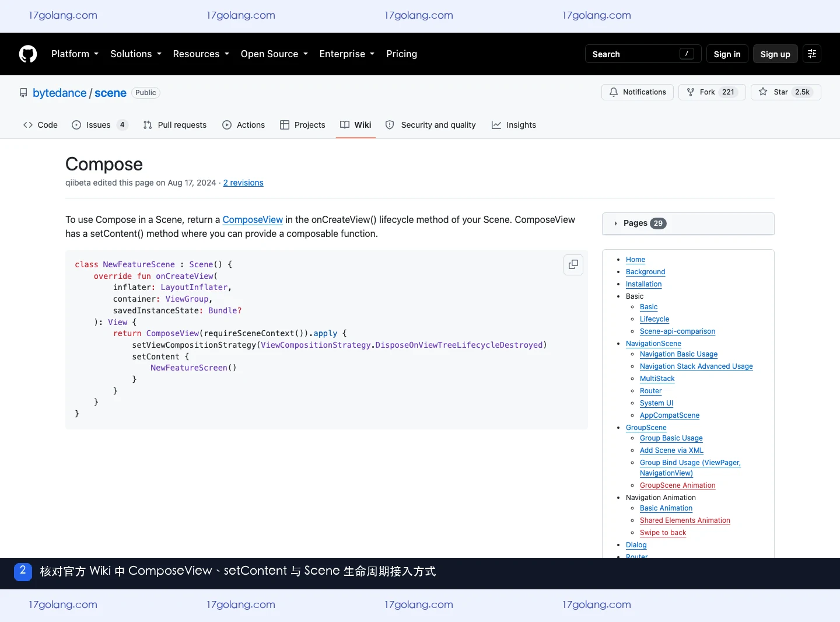Screen dimensions: 840x622
Task: Copy the code snippet to clipboard
Action: click(x=573, y=264)
